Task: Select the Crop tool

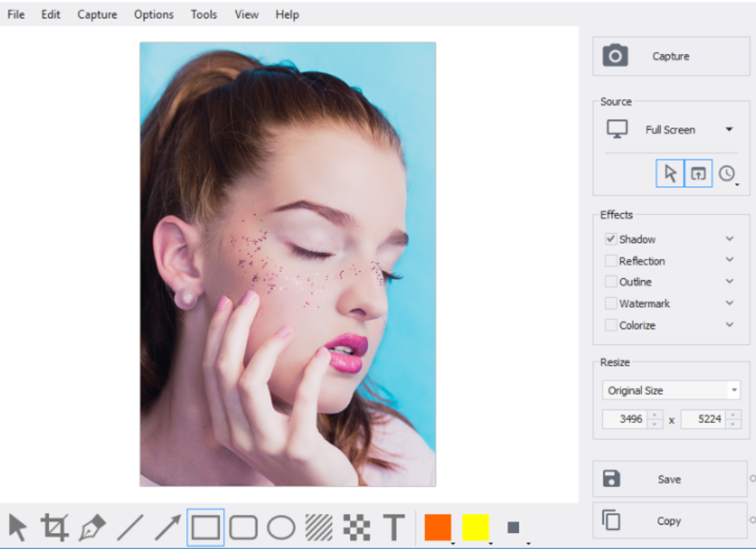Action: coord(54,527)
